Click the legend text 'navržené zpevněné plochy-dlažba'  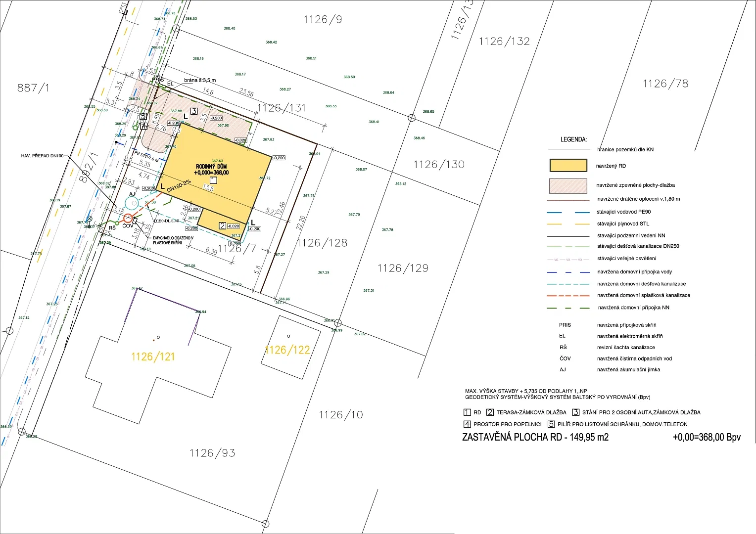635,185
